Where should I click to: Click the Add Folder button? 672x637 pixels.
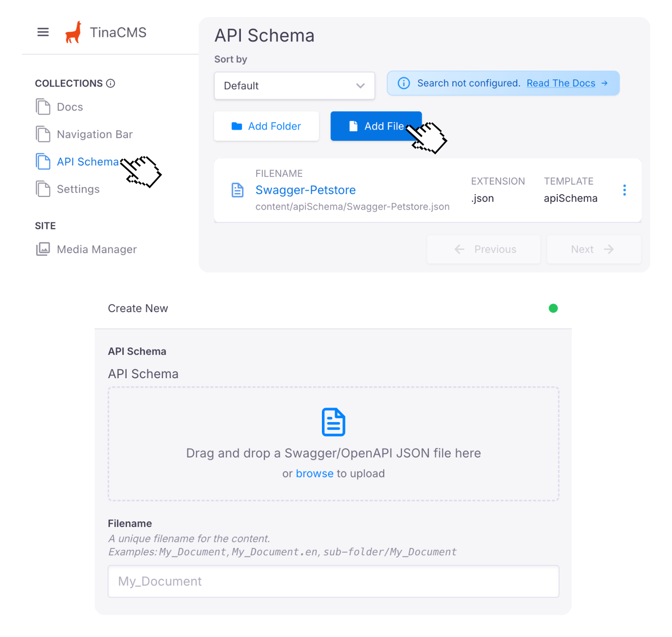[266, 126]
